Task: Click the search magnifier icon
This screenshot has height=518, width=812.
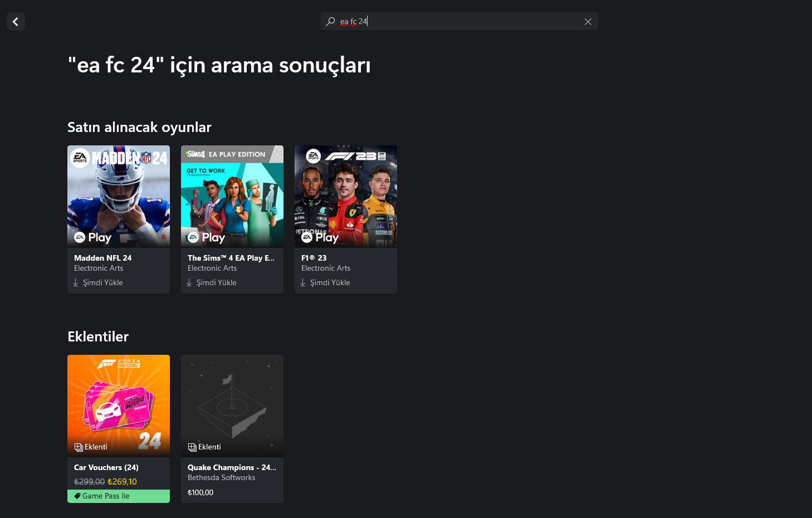Action: point(330,21)
